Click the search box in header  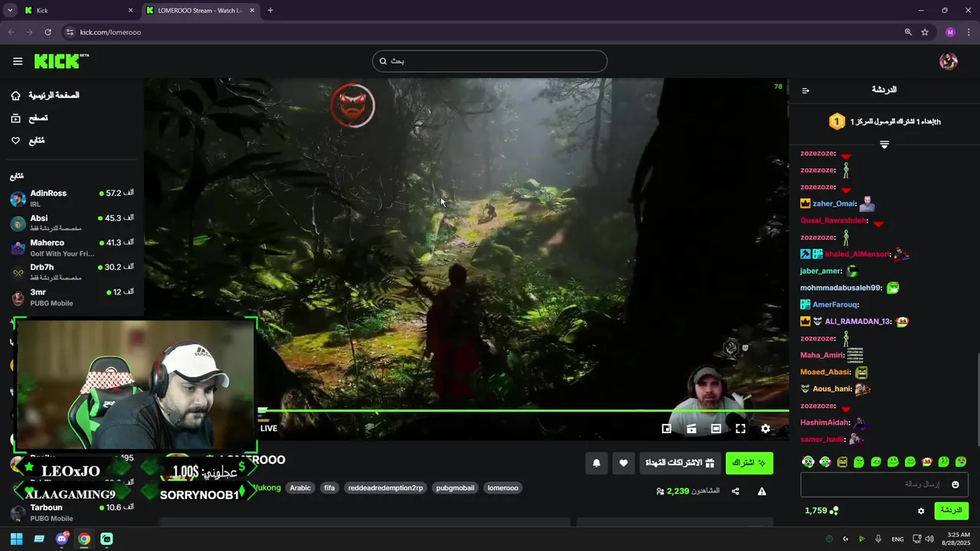[x=490, y=61]
